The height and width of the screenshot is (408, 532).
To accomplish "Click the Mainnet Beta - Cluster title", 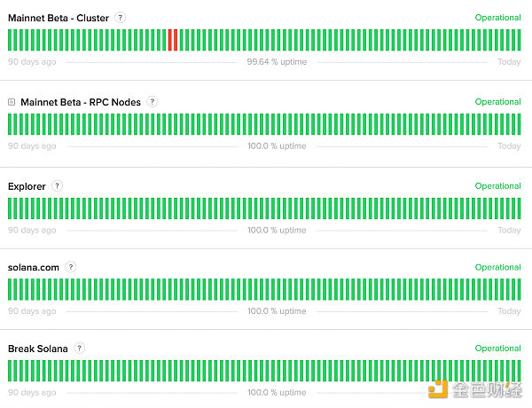I will point(59,18).
